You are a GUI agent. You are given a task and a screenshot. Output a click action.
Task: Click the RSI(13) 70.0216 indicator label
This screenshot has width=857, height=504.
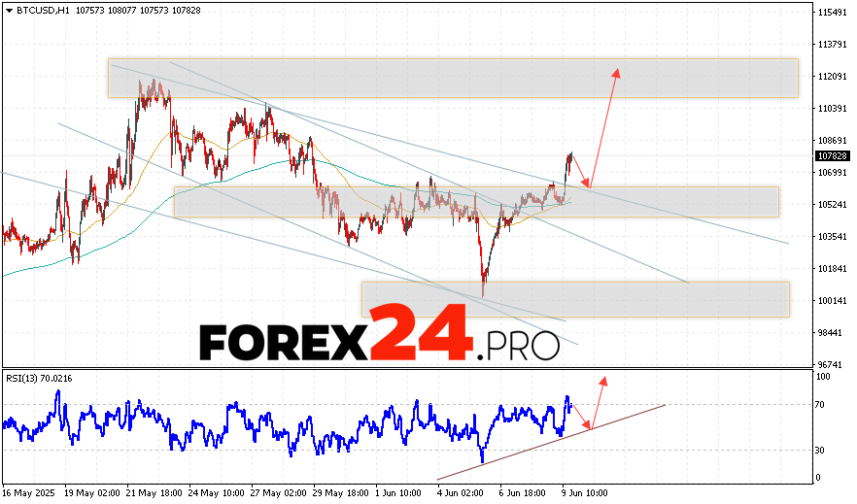click(39, 378)
